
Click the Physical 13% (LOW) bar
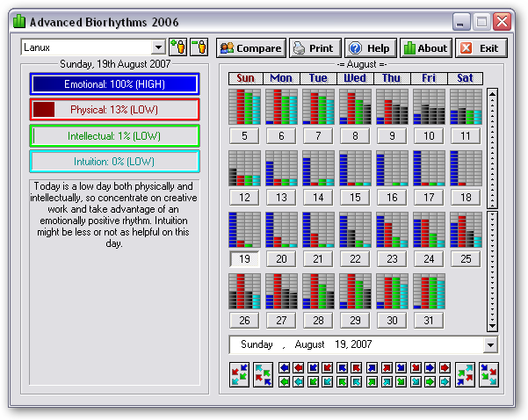(x=114, y=110)
